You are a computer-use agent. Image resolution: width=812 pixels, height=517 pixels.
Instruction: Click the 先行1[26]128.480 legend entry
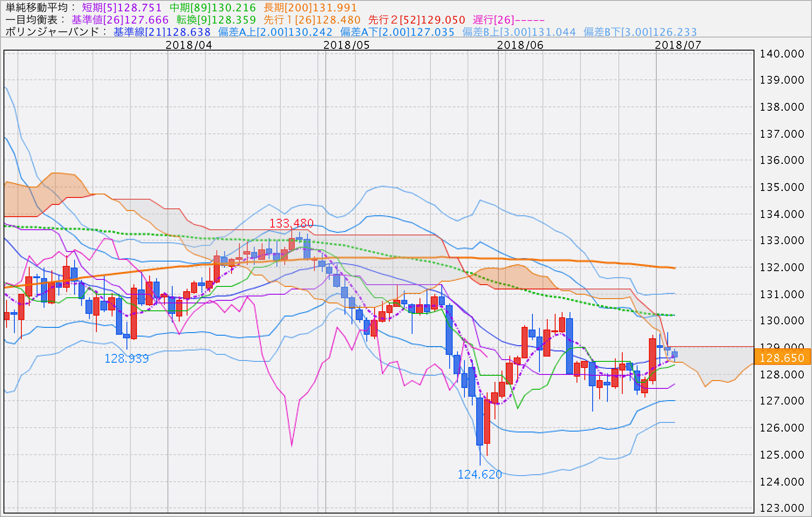(x=312, y=20)
